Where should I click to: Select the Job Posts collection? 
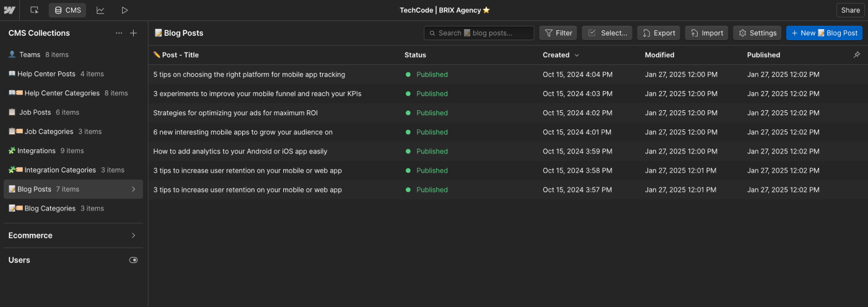(x=73, y=112)
